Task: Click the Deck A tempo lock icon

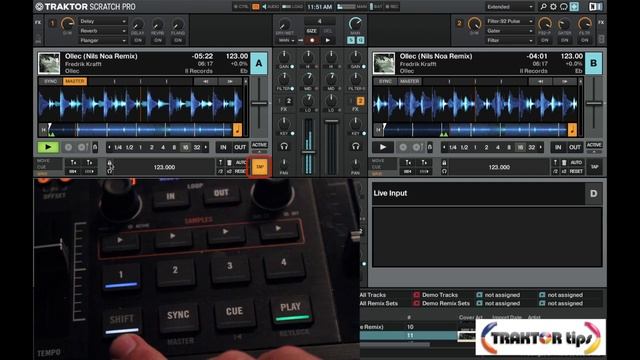Action: (x=109, y=163)
